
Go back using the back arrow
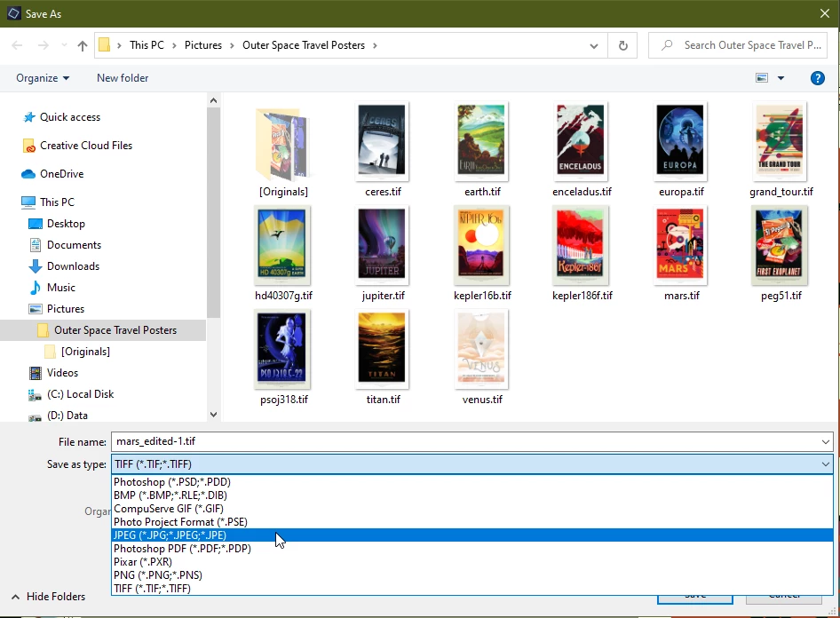click(x=17, y=45)
